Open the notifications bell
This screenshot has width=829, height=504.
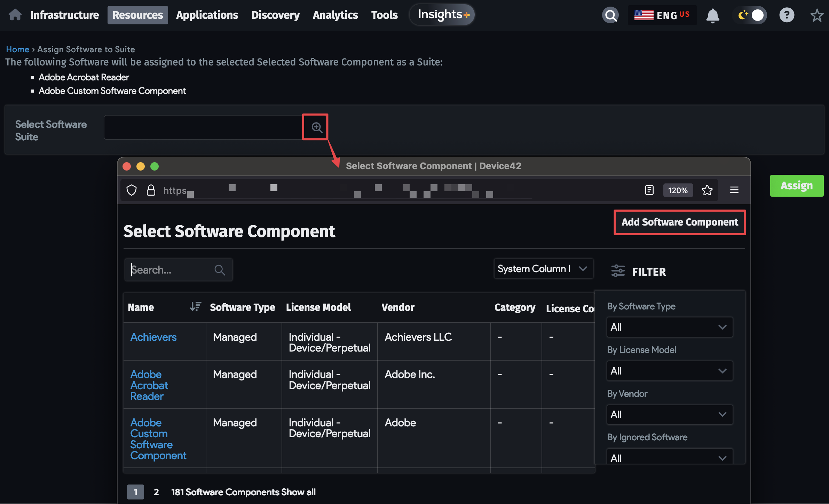click(713, 15)
